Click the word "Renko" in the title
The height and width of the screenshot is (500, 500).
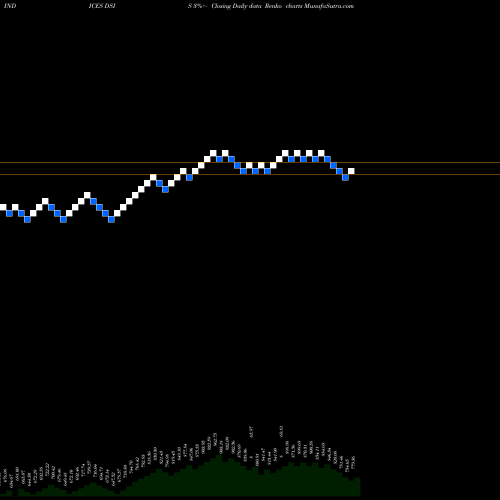pos(274,6)
